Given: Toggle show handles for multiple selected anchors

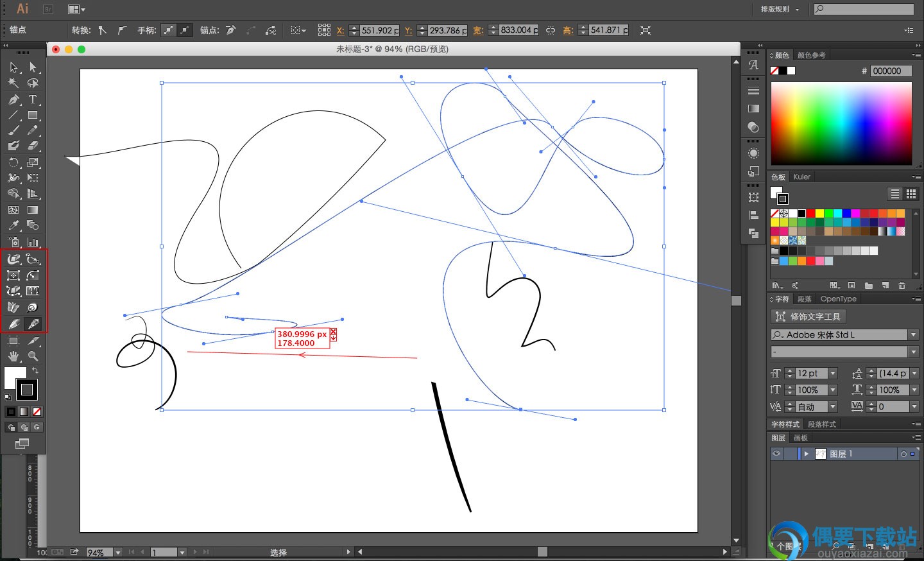Looking at the screenshot, I should (168, 30).
